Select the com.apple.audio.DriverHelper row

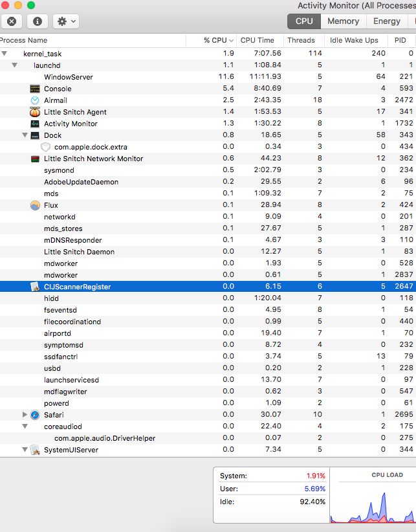coord(208,438)
